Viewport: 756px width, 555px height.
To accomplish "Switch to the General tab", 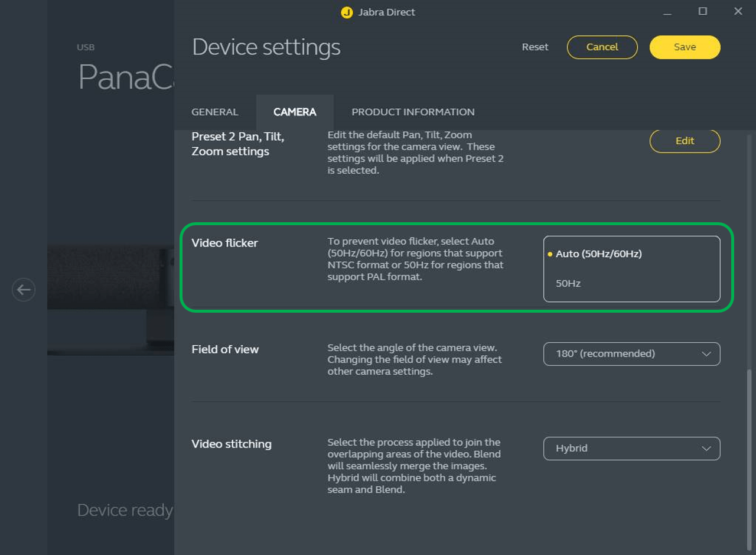I will (x=215, y=112).
